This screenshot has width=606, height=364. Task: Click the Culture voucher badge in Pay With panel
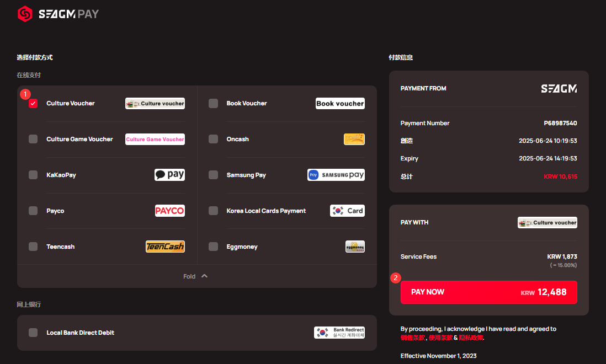pos(547,223)
